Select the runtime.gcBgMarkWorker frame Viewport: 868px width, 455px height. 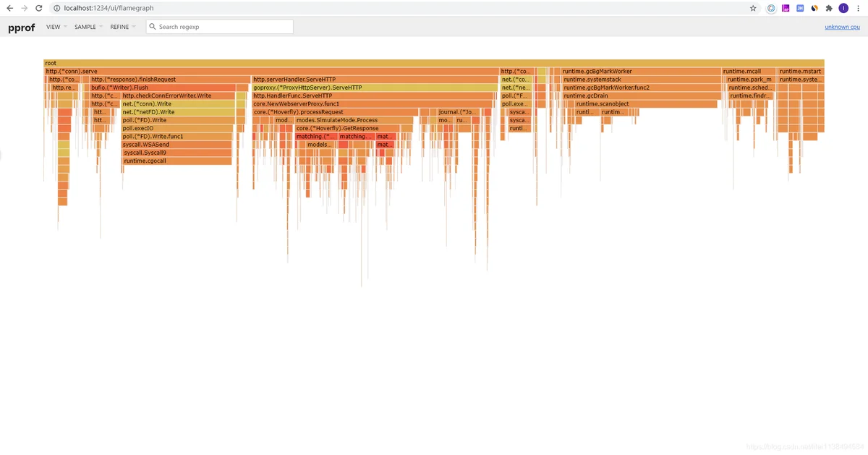click(641, 72)
